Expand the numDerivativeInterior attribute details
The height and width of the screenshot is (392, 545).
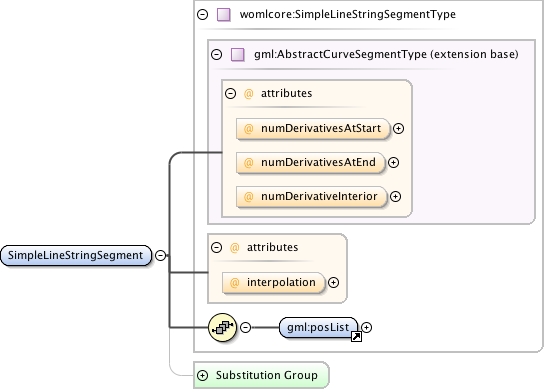point(396,196)
